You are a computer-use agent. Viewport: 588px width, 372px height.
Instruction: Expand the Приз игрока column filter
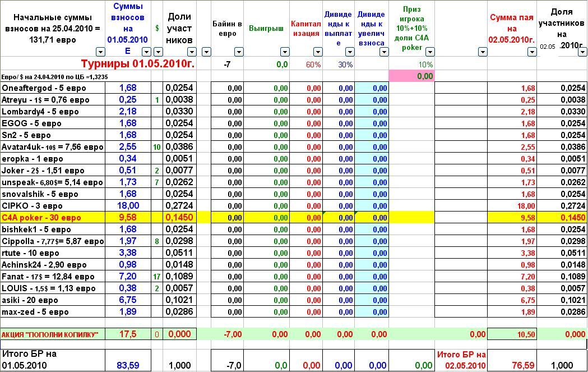(429, 52)
